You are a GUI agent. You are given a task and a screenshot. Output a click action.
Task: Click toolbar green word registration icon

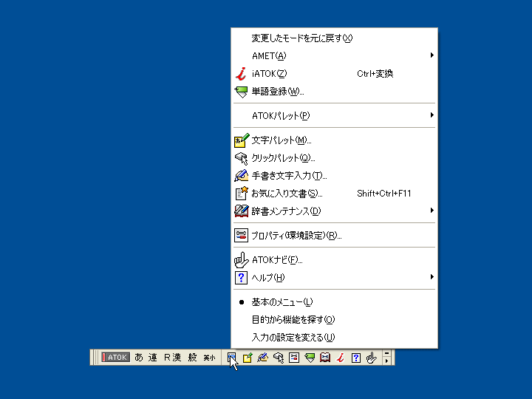tap(310, 358)
